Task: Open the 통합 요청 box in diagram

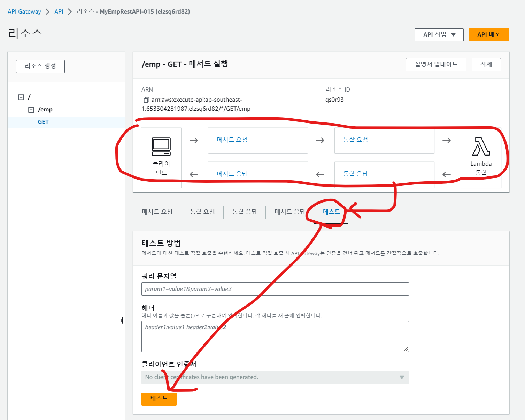Action: click(x=384, y=140)
